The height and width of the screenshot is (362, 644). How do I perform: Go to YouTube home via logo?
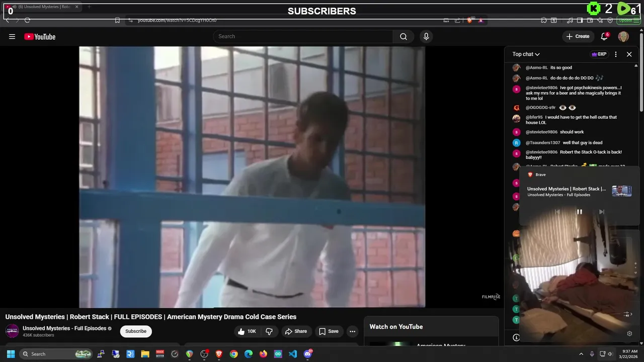click(40, 36)
